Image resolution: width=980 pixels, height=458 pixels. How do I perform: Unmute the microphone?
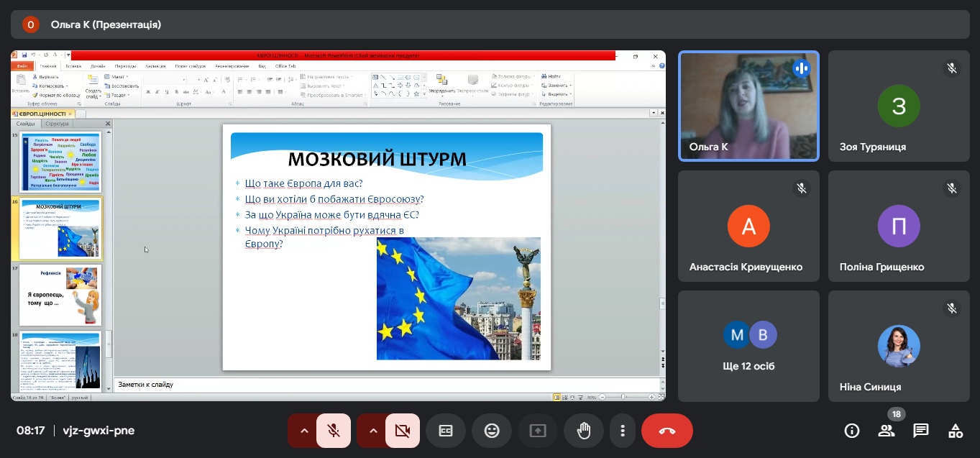(x=334, y=431)
